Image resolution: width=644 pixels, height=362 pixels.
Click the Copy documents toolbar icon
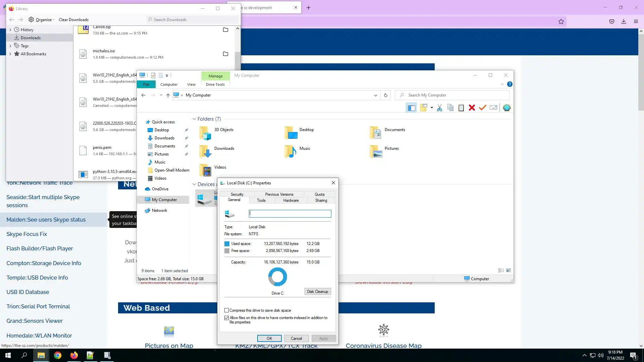tap(450, 108)
